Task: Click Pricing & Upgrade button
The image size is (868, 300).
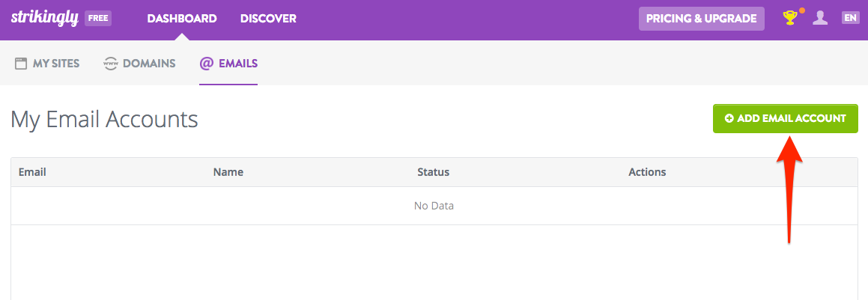Action: [x=702, y=19]
